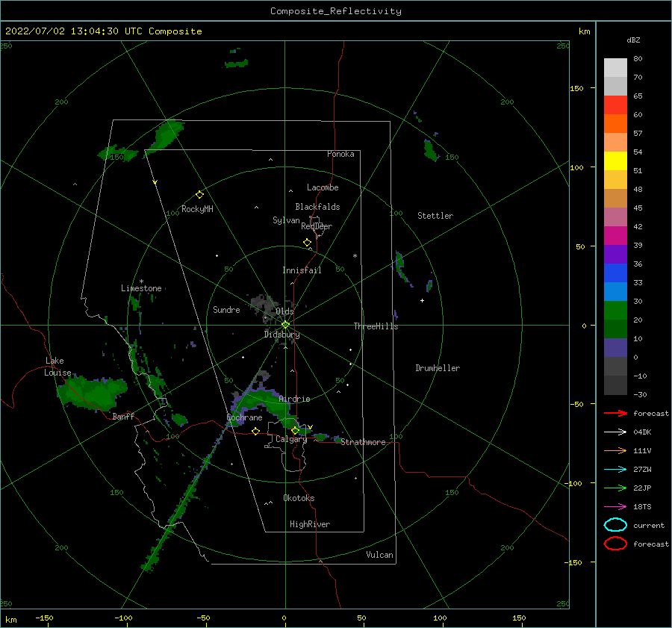Click the Drumheller city label
This screenshot has width=672, height=628.
pyautogui.click(x=438, y=368)
